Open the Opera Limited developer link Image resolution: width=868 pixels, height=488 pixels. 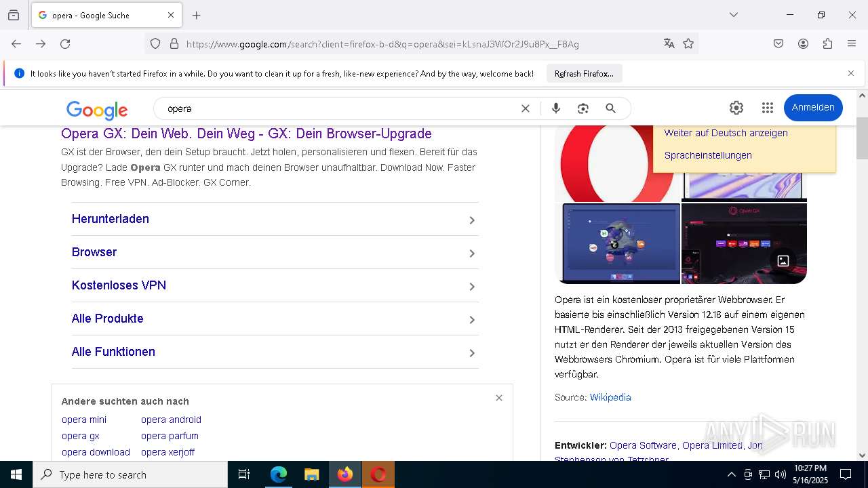tap(712, 445)
